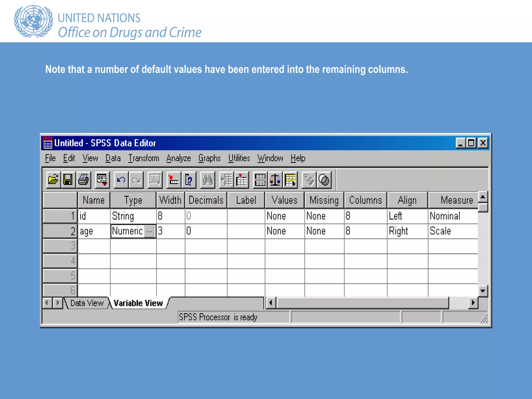Viewport: 532px width, 399px height.
Task: Click the Print toolbar icon
Action: point(83,180)
